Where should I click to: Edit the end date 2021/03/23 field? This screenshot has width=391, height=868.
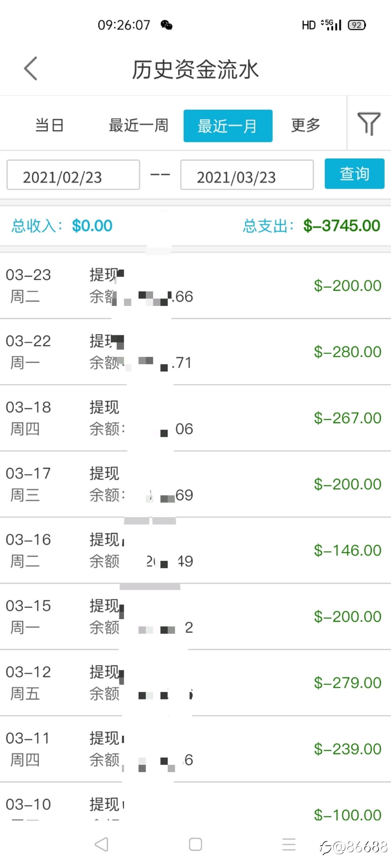coord(247,175)
